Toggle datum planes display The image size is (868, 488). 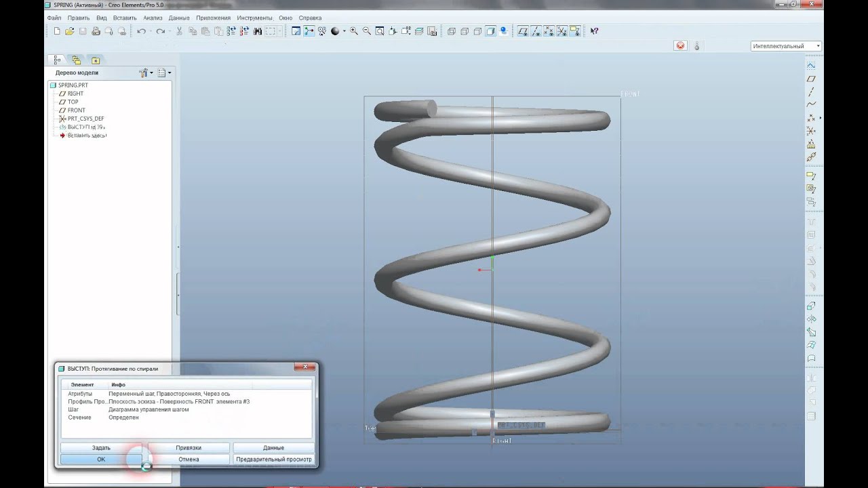(523, 31)
